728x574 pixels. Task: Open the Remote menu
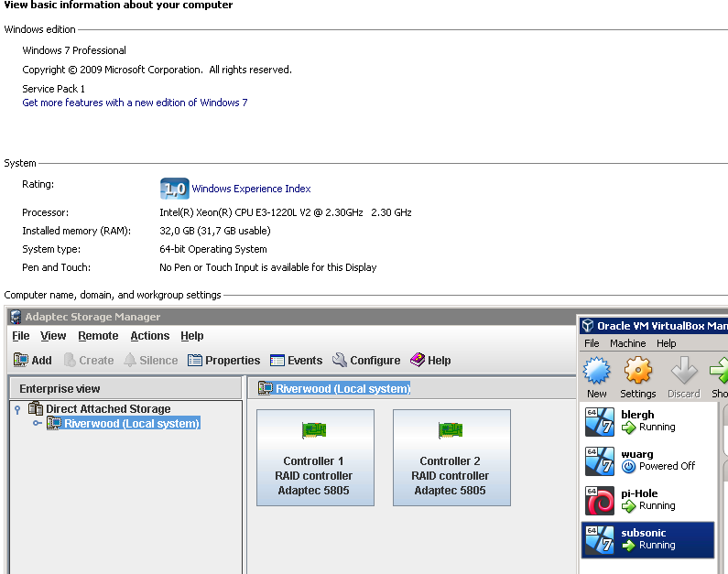coord(98,335)
